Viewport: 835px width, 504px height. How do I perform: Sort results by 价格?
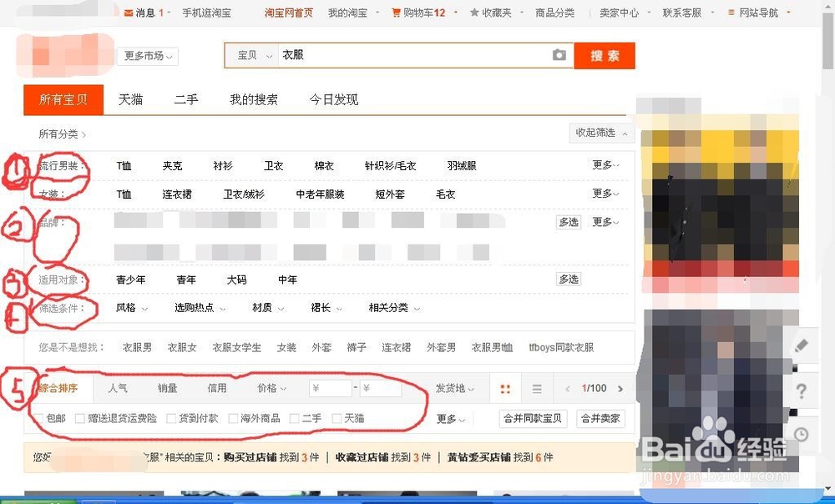tap(271, 389)
